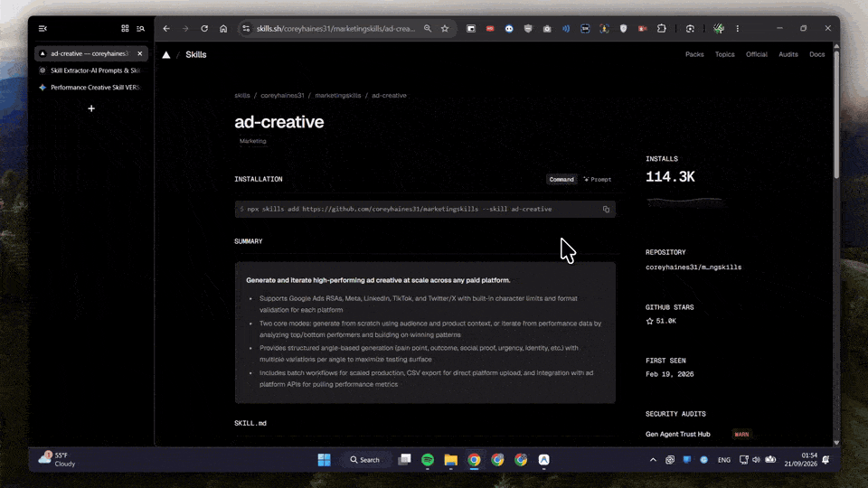Open the browser home page

tap(223, 28)
